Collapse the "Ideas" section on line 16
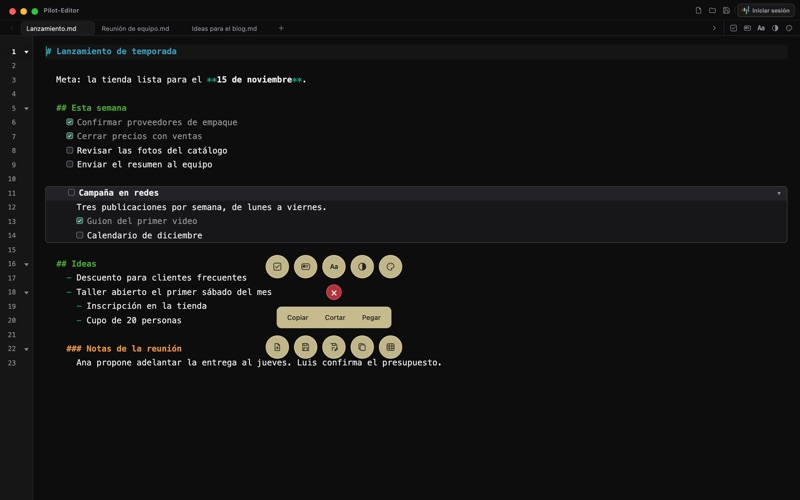The height and width of the screenshot is (500, 800). tap(27, 264)
